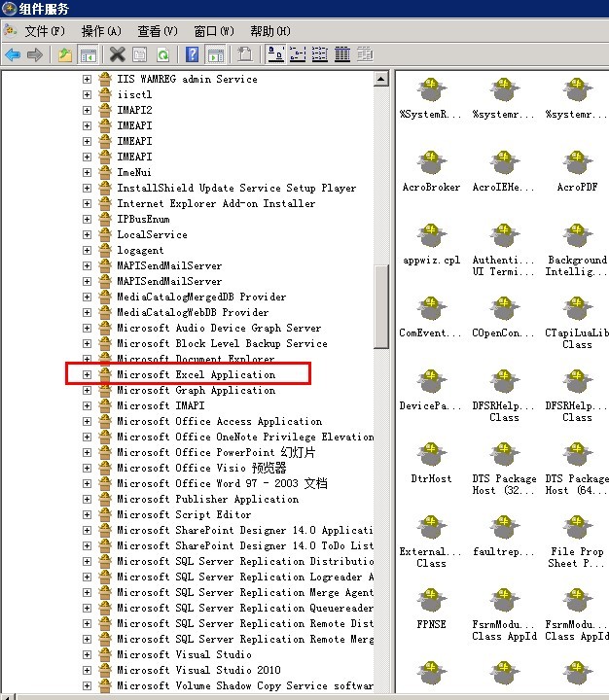Image resolution: width=609 pixels, height=700 pixels.
Task: Expand the IIS WAMREG admin Service node
Action: pos(87,79)
